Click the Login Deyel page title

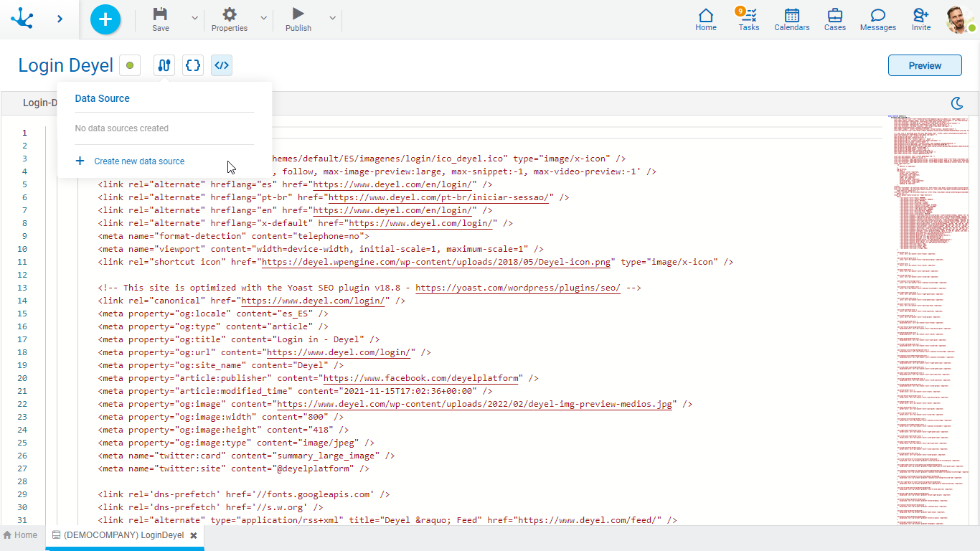coord(66,65)
